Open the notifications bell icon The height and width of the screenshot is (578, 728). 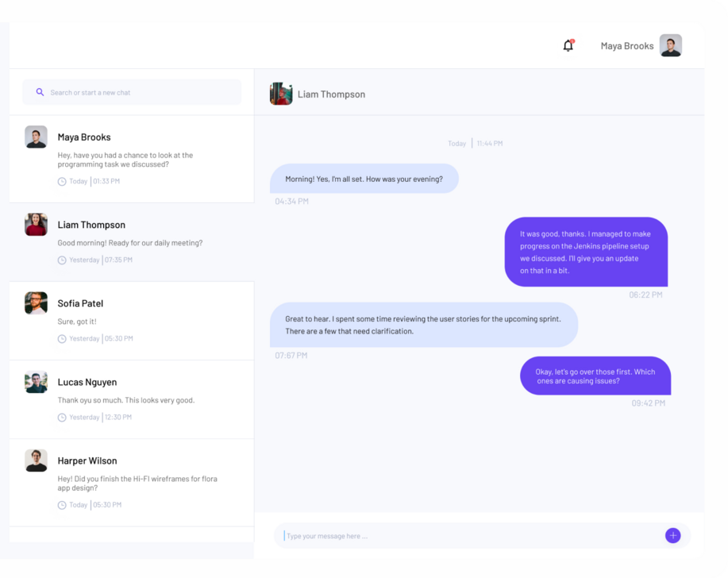pyautogui.click(x=568, y=45)
